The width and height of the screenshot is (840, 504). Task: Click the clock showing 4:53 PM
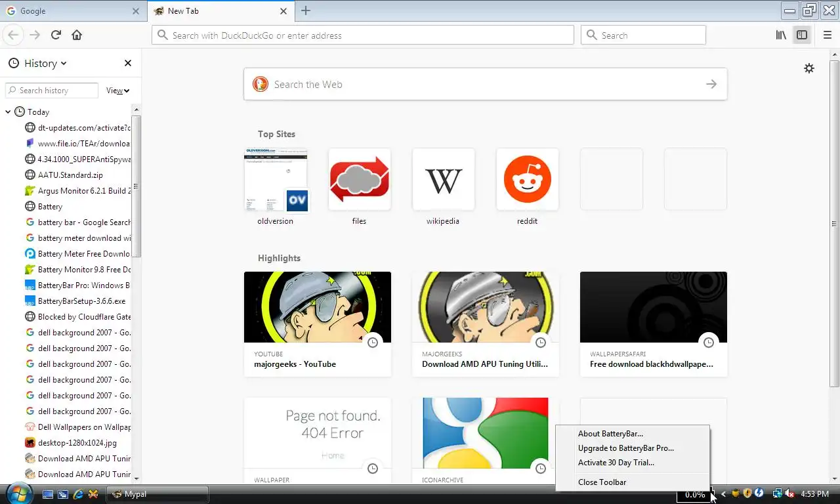(x=814, y=493)
